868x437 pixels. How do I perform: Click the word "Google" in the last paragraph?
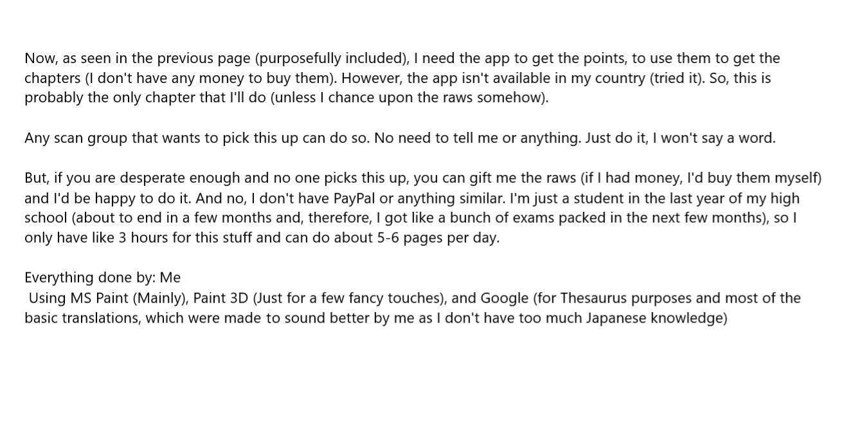click(505, 298)
